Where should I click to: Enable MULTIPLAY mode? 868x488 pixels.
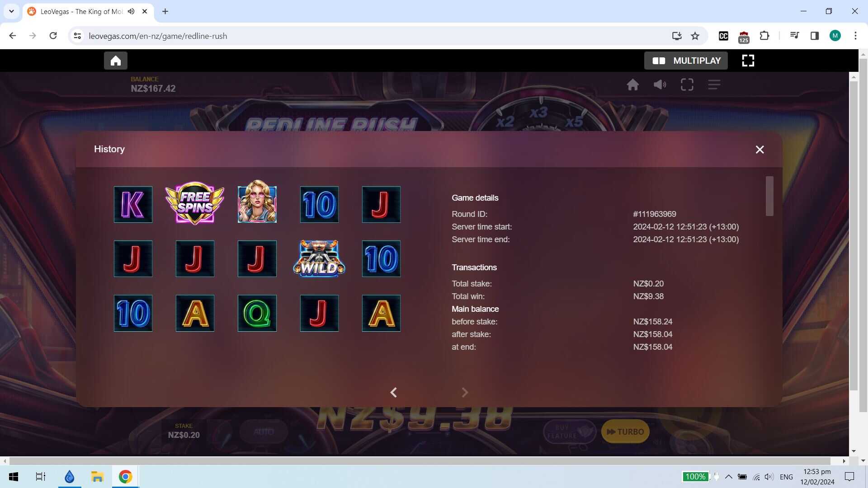click(x=686, y=61)
